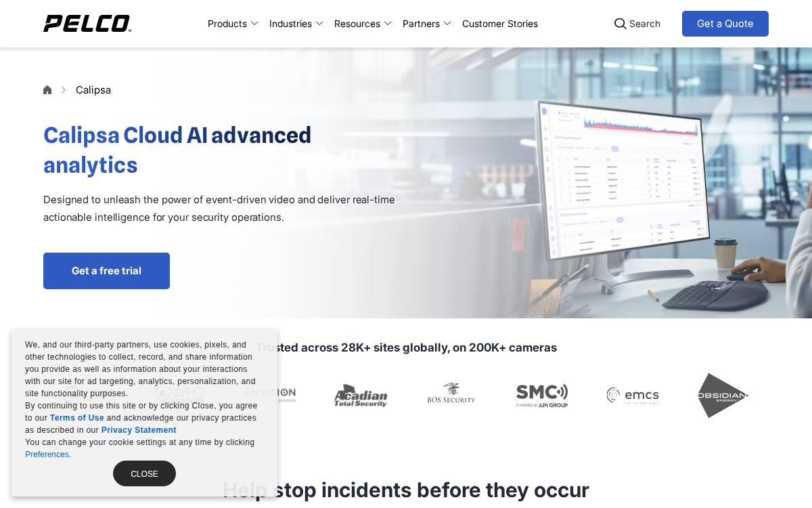Click the Get a Quote button

[x=725, y=24]
